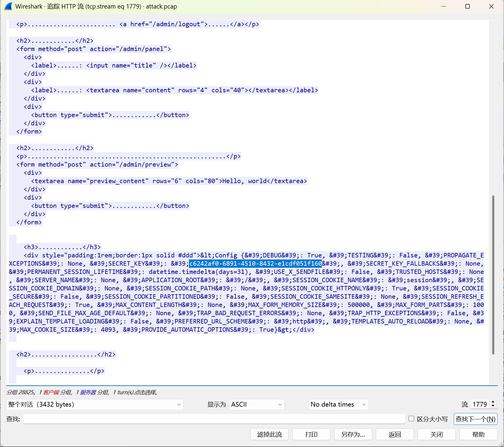Maximize the Follow HTTP Stream window

tap(467, 6)
